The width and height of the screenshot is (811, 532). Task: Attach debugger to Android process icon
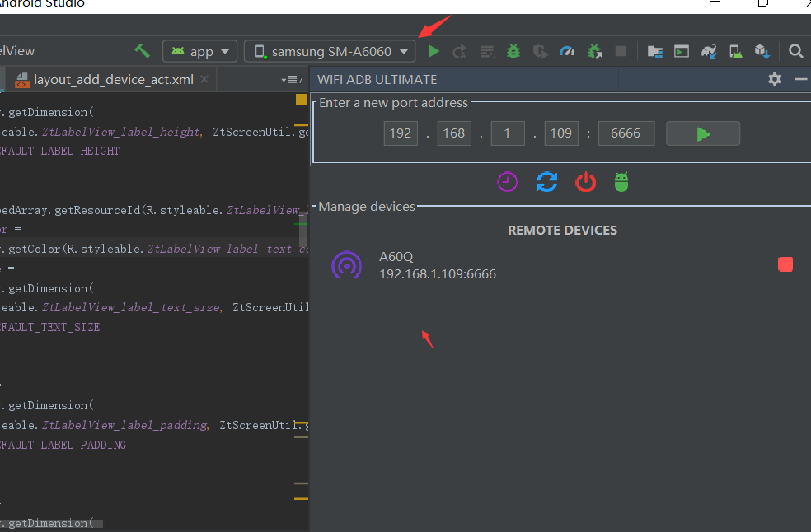(595, 51)
